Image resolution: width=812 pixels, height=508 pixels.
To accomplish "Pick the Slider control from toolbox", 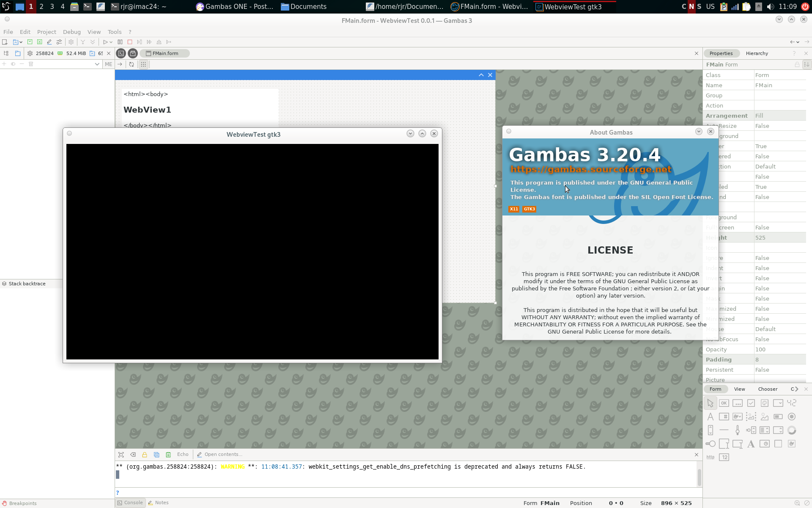I will [738, 430].
